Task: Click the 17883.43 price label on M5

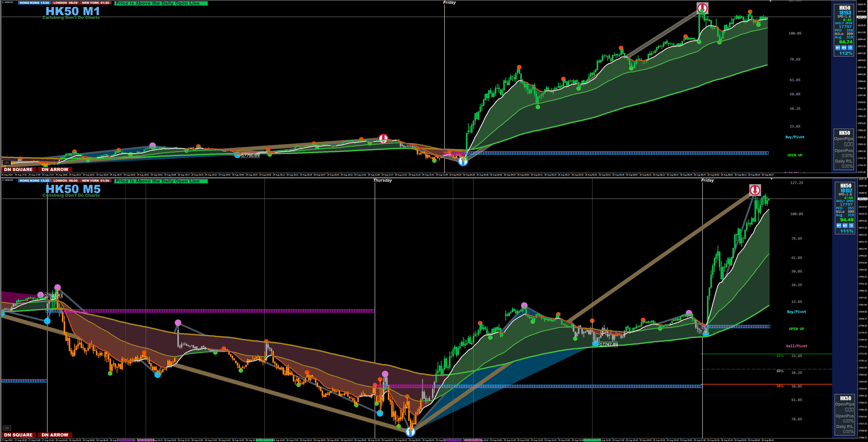Action: (54, 296)
